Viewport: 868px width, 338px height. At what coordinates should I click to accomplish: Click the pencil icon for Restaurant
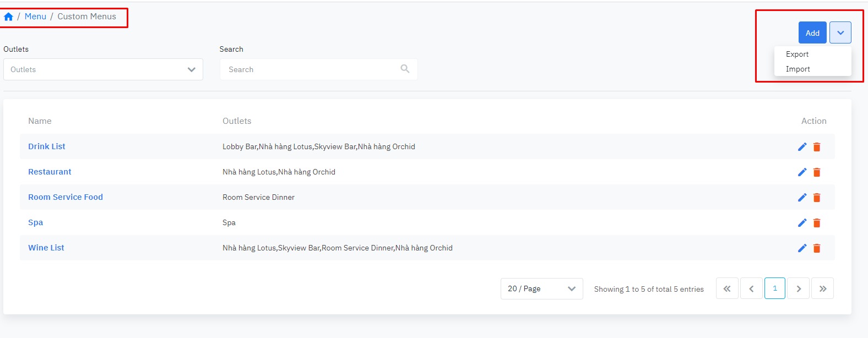pyautogui.click(x=802, y=172)
